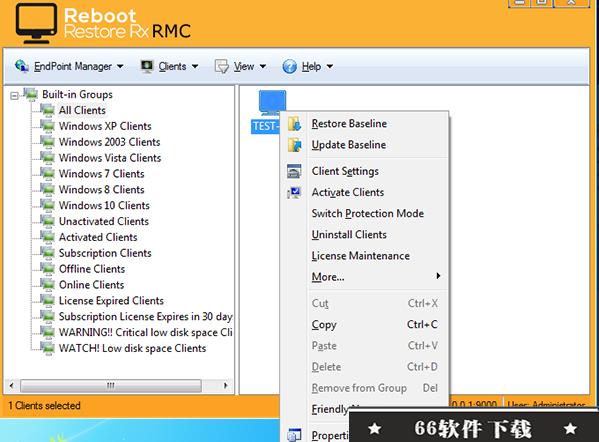Choose Activate Clients in context menu
Viewport: 599px width, 442px height.
click(x=364, y=192)
